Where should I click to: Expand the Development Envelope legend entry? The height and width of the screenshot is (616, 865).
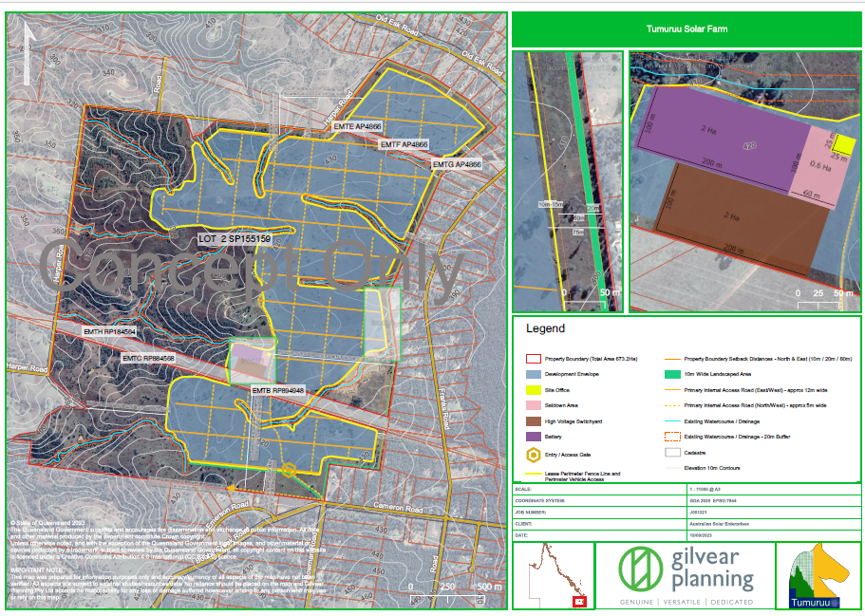click(532, 374)
